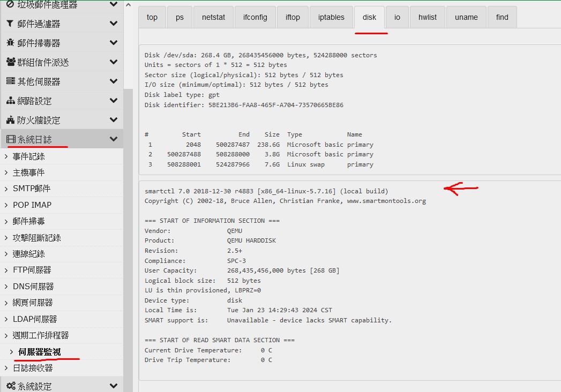Screen dimensions: 561x392
Task: Expand 網路設定 section using its chevron
Action: tap(113, 101)
